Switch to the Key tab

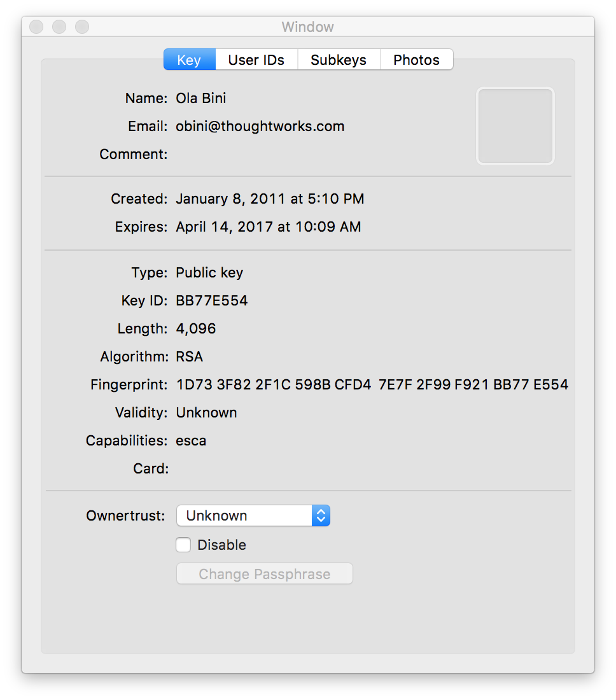pyautogui.click(x=189, y=60)
